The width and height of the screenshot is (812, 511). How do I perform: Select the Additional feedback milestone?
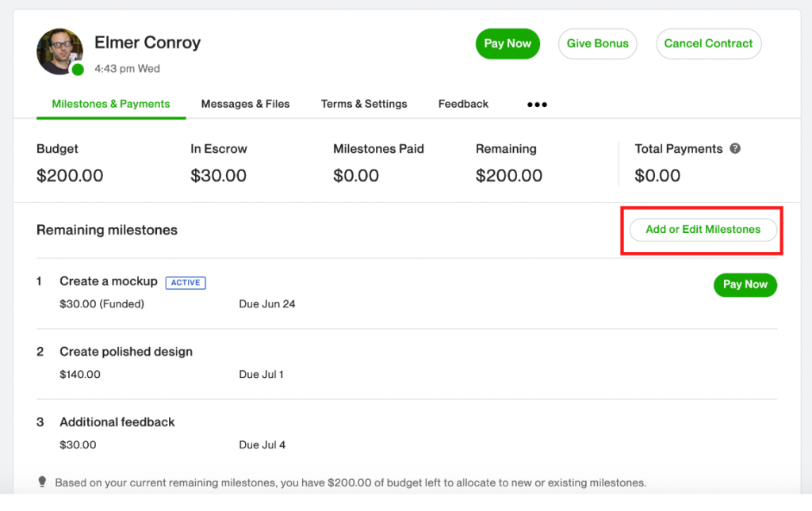coord(117,422)
